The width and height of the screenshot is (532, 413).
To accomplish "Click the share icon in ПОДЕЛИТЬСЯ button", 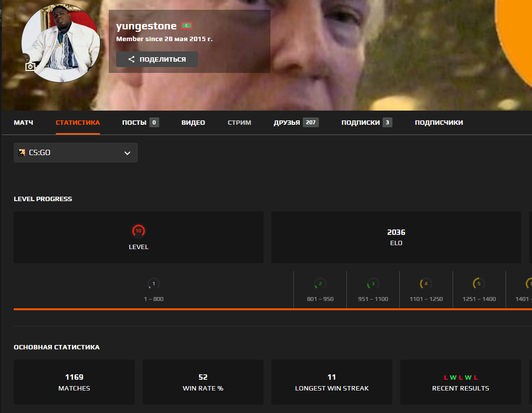I will coord(131,59).
